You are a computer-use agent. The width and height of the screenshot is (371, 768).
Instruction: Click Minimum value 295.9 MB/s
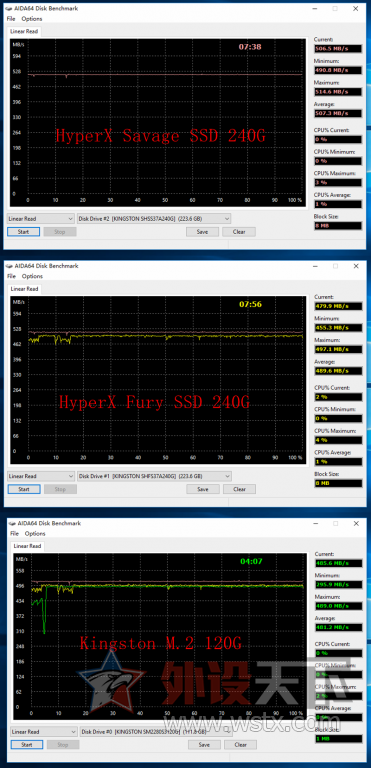click(x=339, y=584)
